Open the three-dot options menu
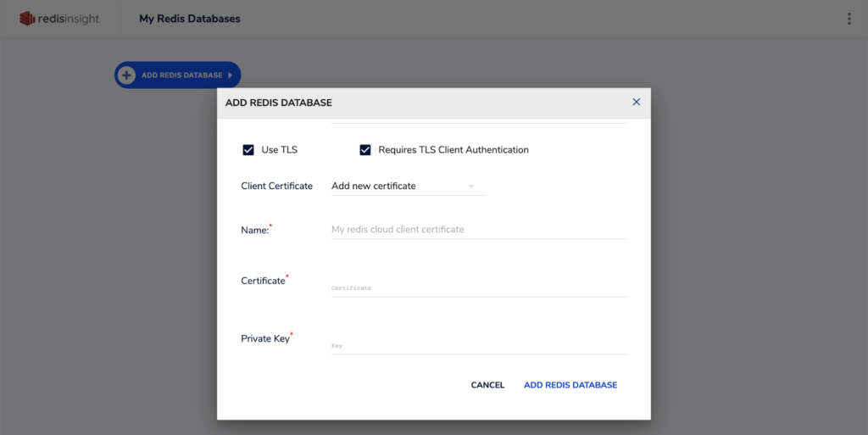868x435 pixels. coord(849,19)
